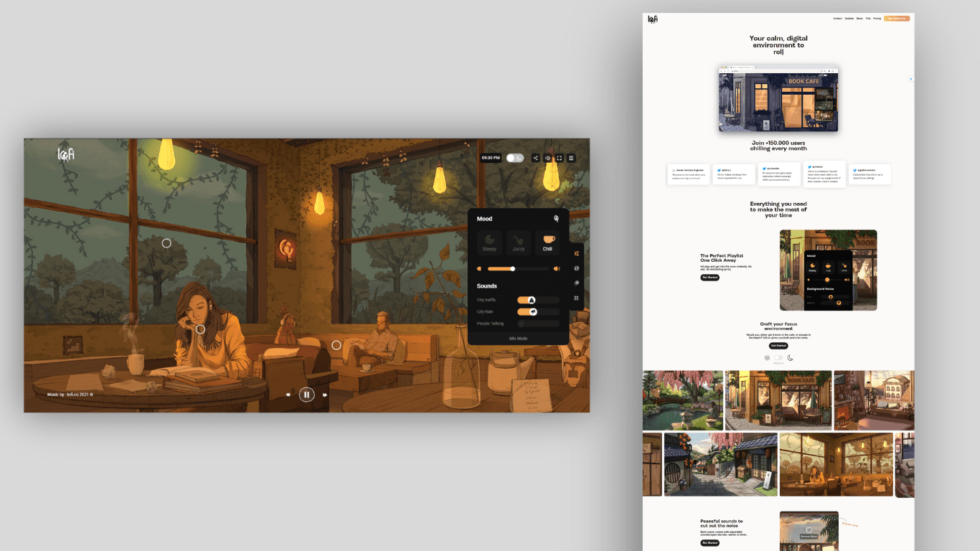The image size is (980, 551).
Task: Choose the Chill coffee cup mood
Action: [548, 242]
